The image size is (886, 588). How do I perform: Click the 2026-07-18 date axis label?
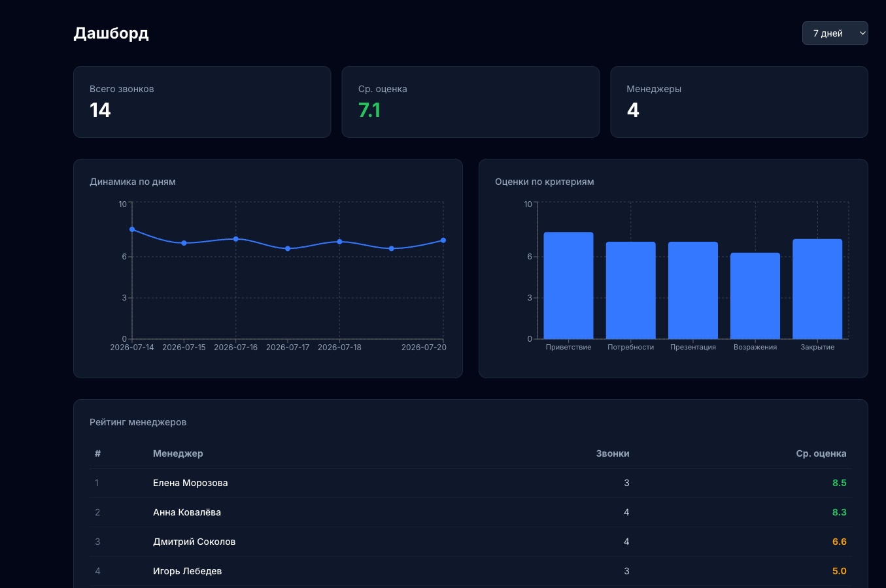pyautogui.click(x=339, y=348)
